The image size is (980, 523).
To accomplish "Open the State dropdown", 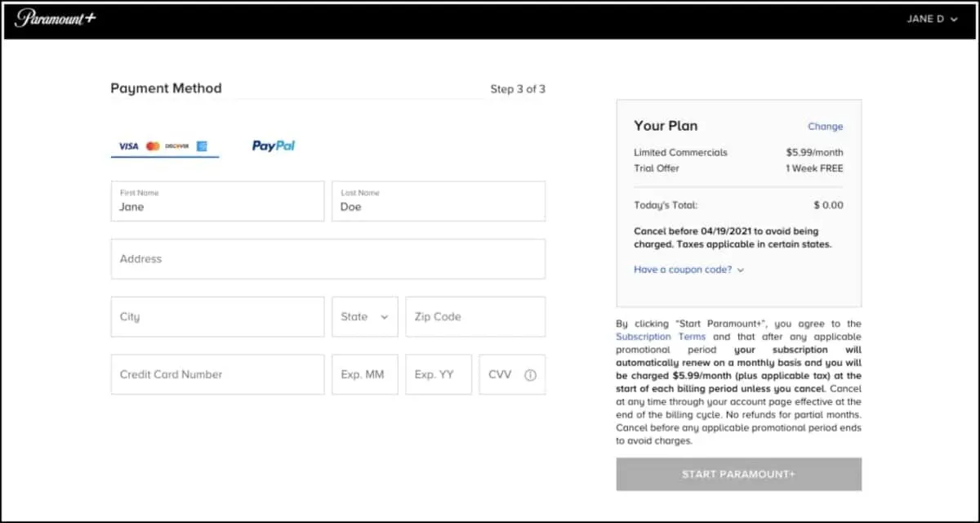I will pos(364,316).
